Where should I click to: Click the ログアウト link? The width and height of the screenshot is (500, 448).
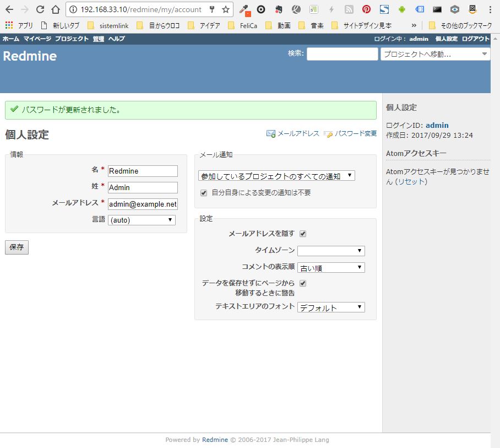coord(475,39)
